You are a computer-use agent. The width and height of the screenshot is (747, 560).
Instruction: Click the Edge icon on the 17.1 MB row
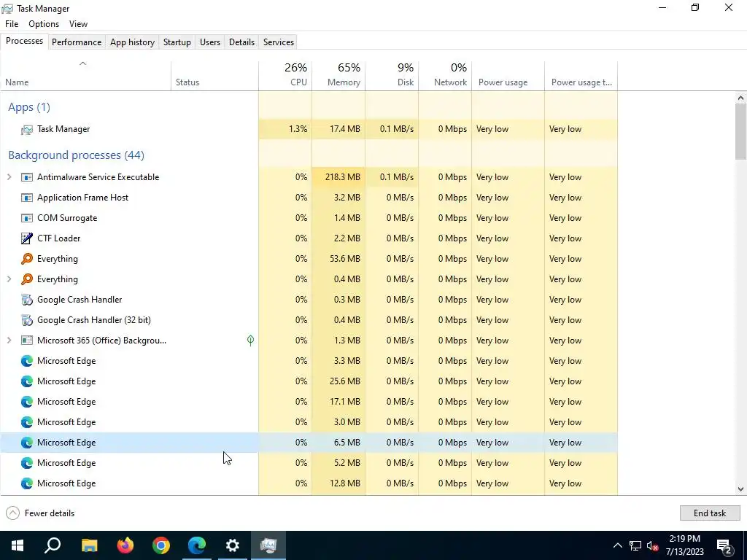coord(27,402)
